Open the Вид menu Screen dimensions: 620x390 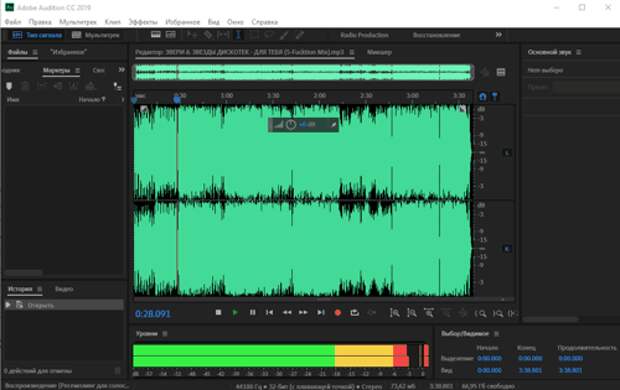(214, 22)
